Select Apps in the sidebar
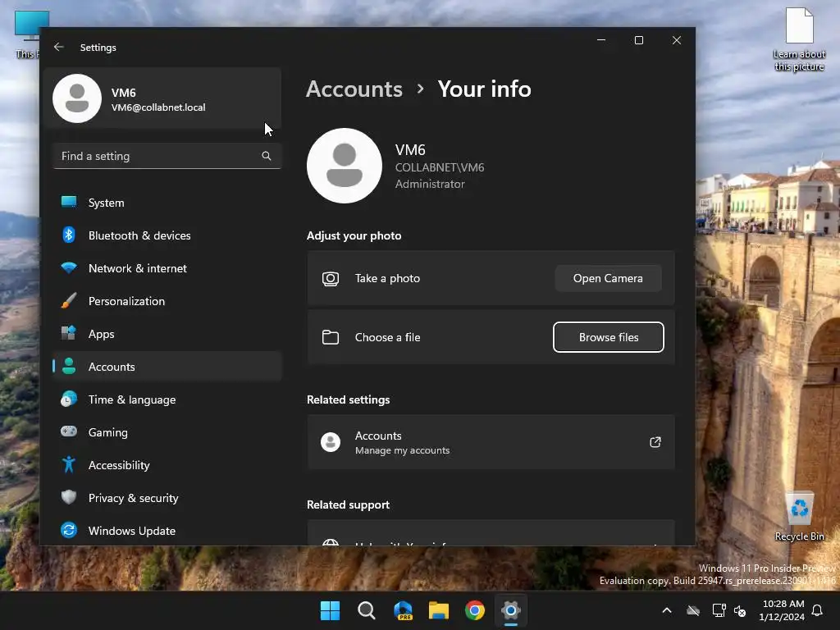Screen dimensions: 840x630 pyautogui.click(x=167, y=334)
